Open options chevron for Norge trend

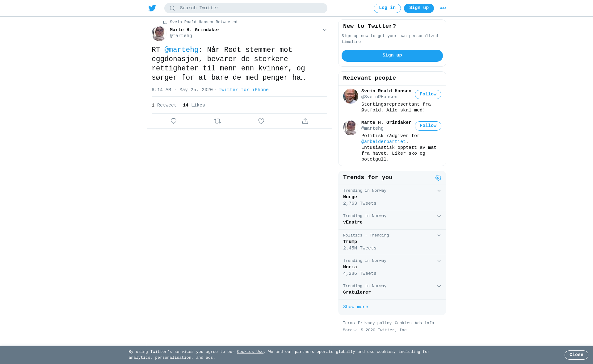(439, 191)
